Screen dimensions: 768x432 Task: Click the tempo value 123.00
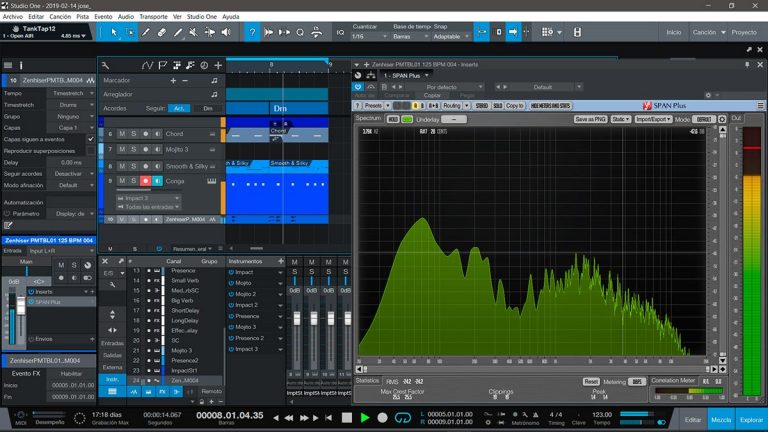602,414
